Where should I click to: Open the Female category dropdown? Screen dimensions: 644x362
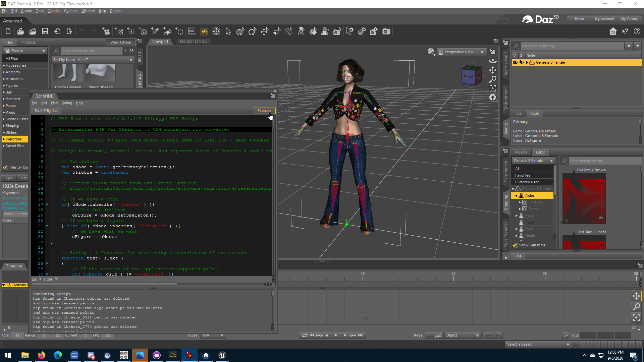click(x=25, y=51)
